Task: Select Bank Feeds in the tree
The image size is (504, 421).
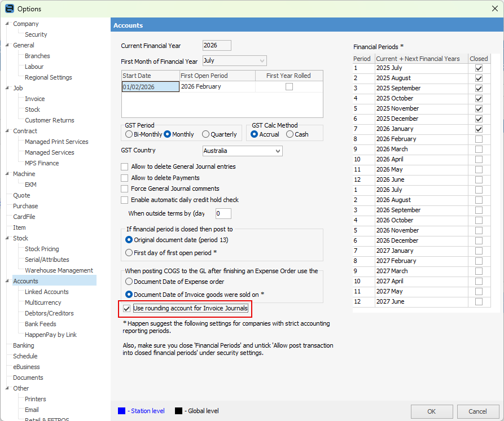Action: [x=41, y=324]
